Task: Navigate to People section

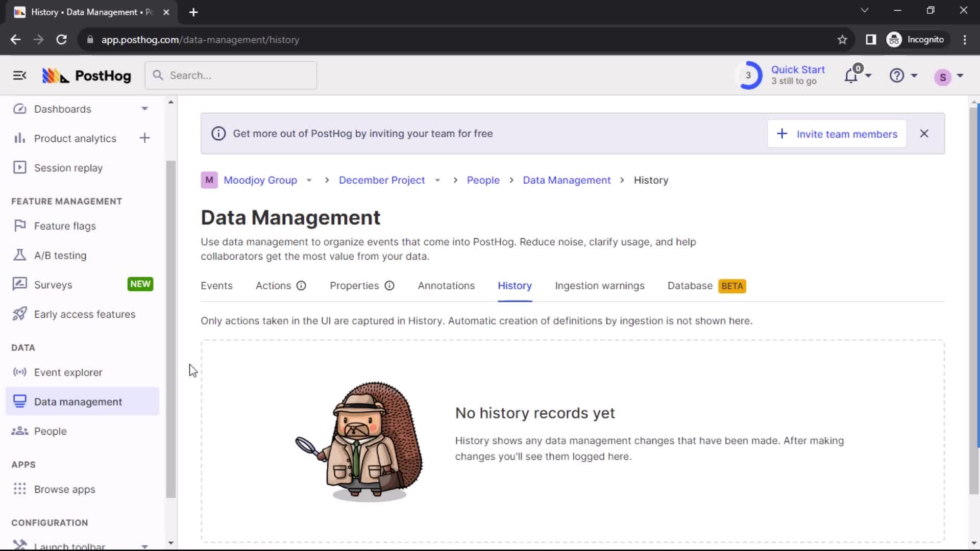Action: tap(51, 431)
